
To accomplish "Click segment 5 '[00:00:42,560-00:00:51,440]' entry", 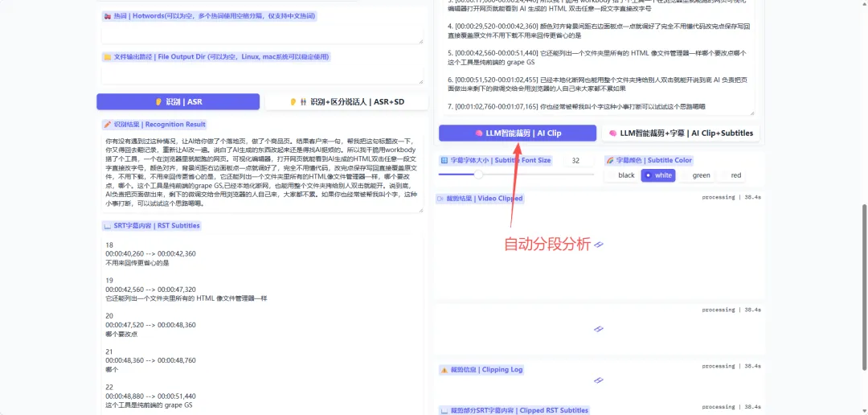I will point(596,58).
